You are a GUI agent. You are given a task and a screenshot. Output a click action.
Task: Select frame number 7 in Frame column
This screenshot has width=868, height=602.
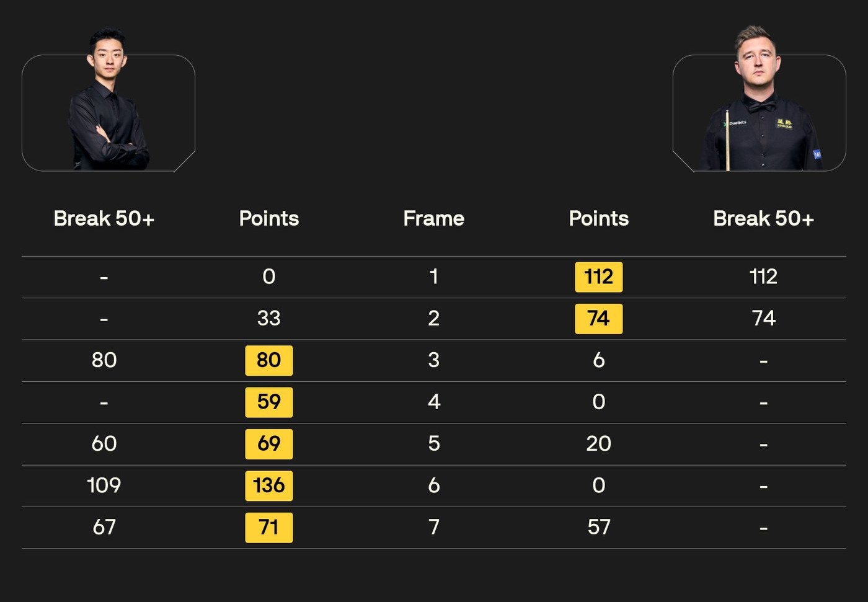click(x=433, y=528)
